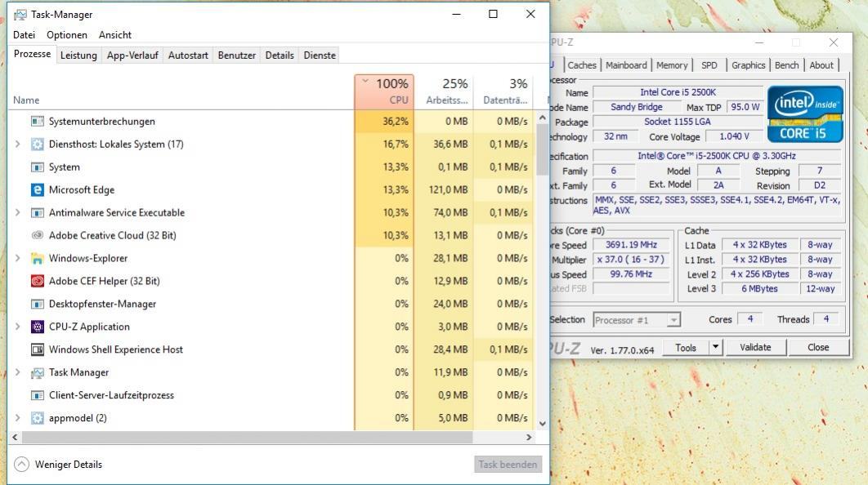Expand the Antimalware Service Executable row
Viewport: 868px width, 485px height.
click(18, 213)
